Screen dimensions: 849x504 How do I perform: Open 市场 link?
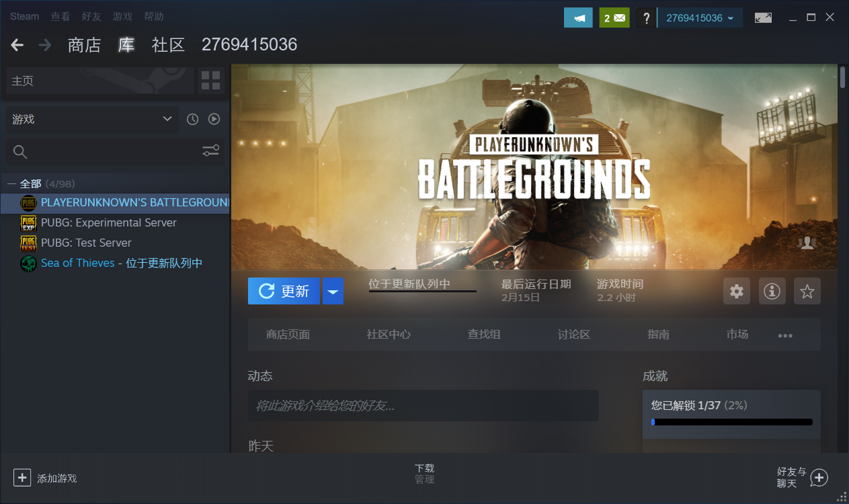pyautogui.click(x=737, y=335)
